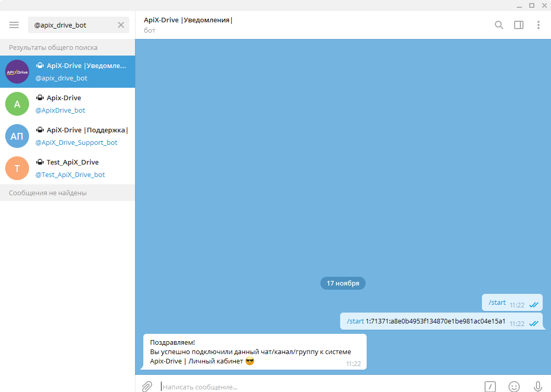Open the @Test_ApiX_Drive_bot result

tap(68, 168)
